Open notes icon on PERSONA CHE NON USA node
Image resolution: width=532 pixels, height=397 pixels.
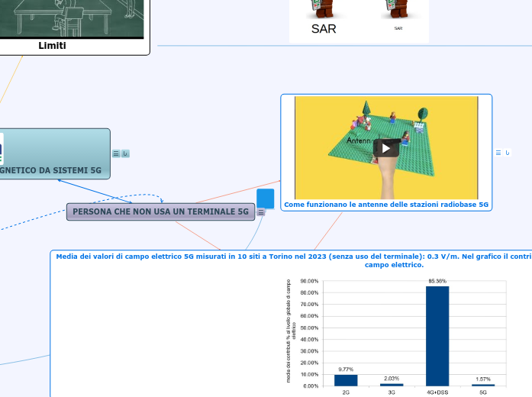(260, 212)
